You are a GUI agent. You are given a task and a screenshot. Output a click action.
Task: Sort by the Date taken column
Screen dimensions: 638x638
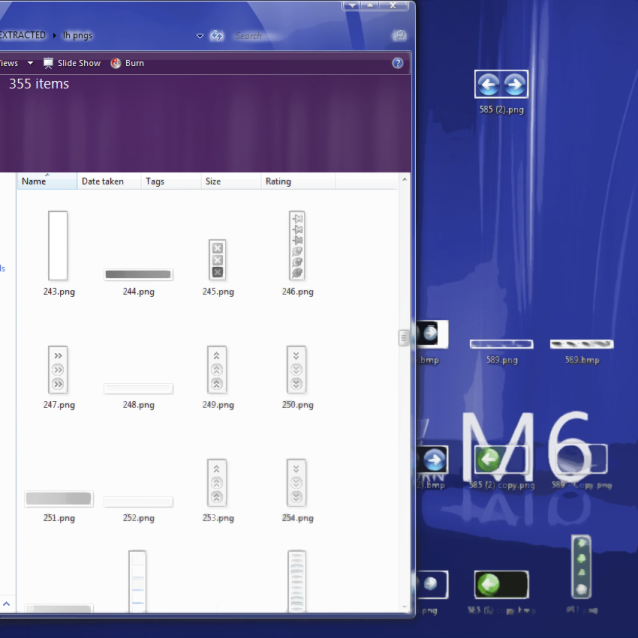(x=109, y=181)
